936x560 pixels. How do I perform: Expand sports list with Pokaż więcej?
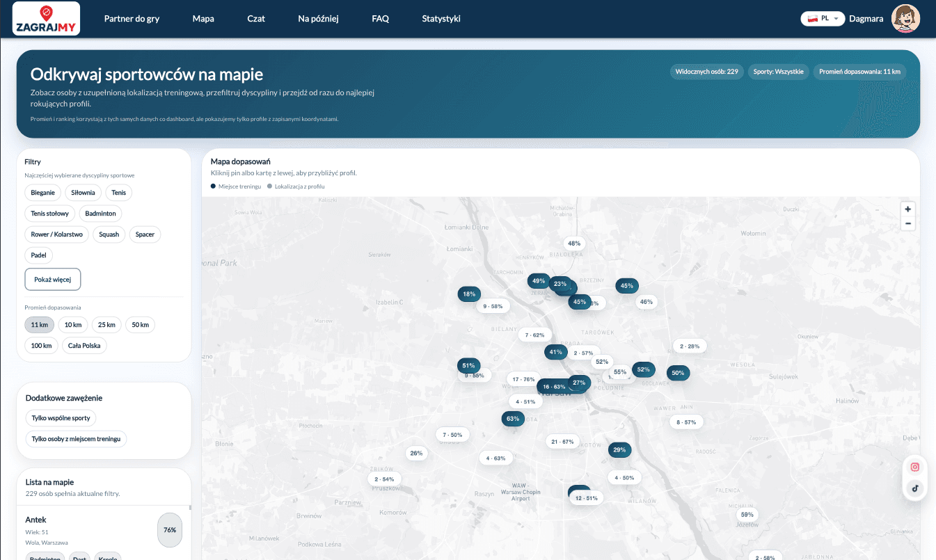click(53, 280)
